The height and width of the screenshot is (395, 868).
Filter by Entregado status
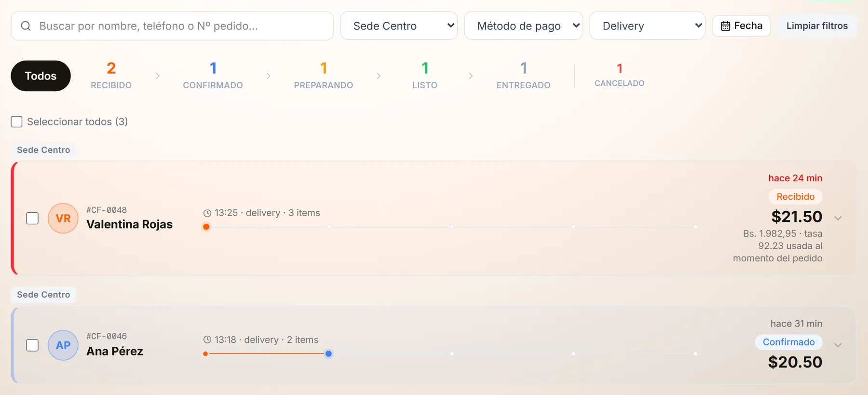(x=523, y=76)
